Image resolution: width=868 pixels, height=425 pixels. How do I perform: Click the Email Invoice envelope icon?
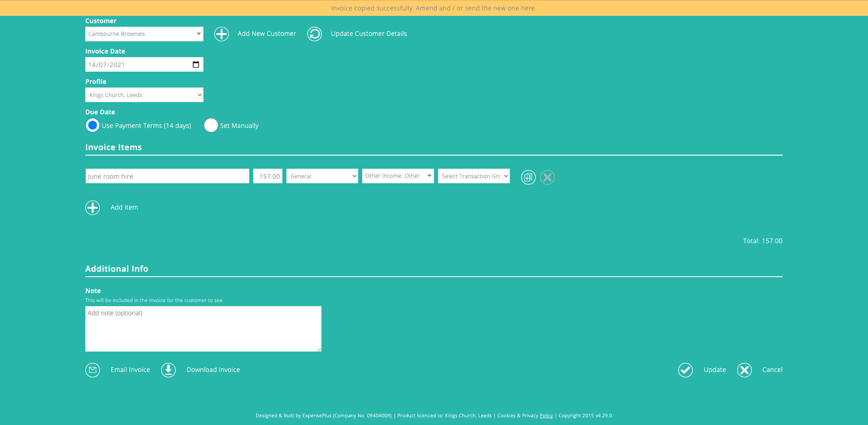coord(93,370)
